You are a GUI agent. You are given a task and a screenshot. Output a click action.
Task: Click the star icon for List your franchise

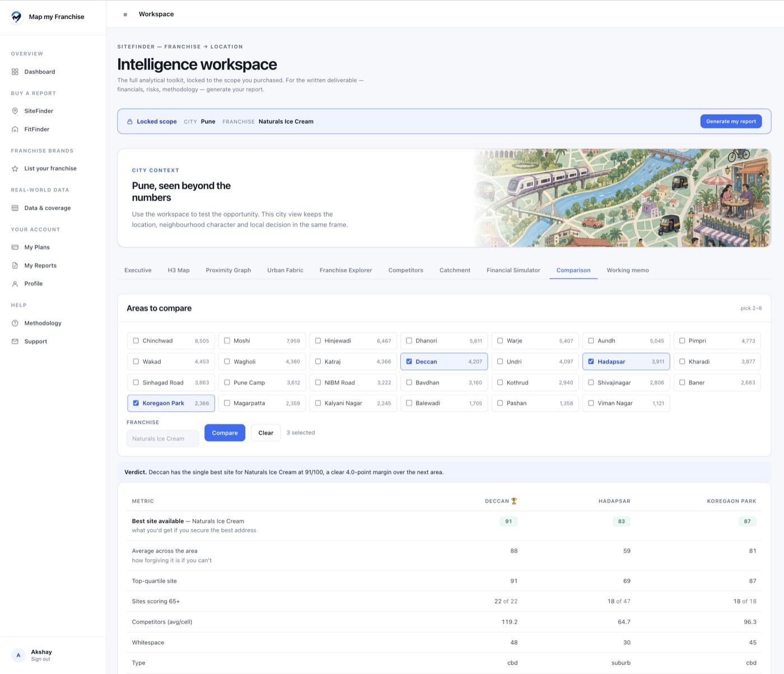point(15,169)
